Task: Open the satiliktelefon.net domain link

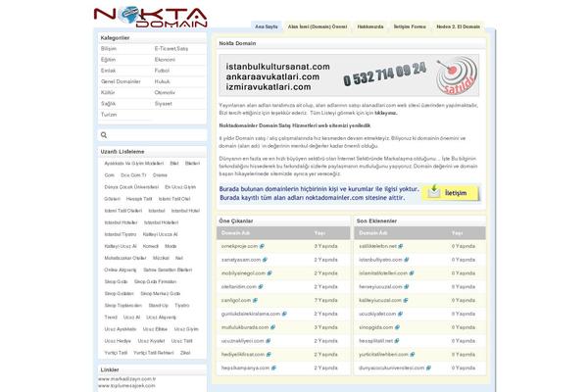Action: click(377, 246)
